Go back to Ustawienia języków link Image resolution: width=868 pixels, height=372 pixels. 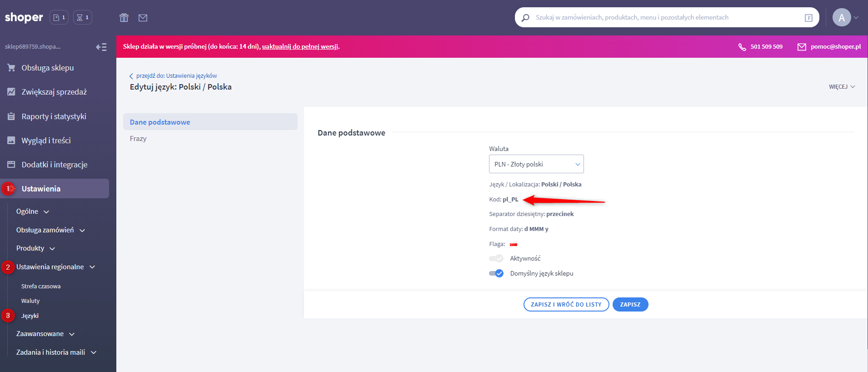(x=191, y=76)
